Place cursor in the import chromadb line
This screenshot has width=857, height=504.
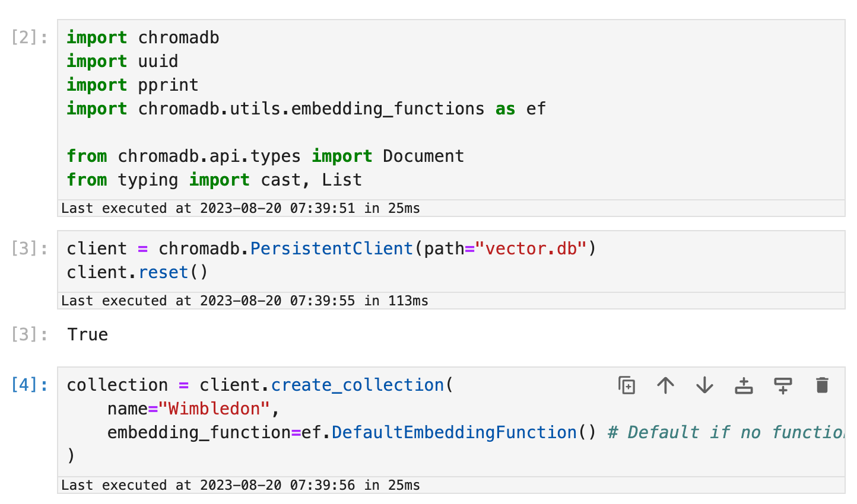click(x=143, y=38)
